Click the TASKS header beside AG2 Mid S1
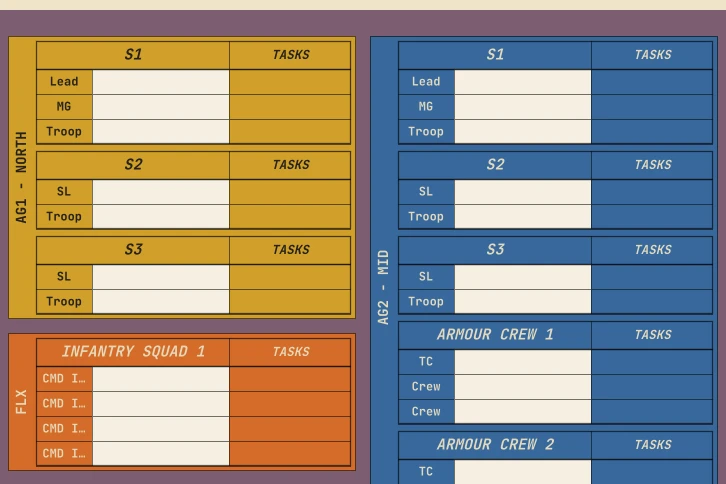Image resolution: width=726 pixels, height=484 pixels. 653,55
